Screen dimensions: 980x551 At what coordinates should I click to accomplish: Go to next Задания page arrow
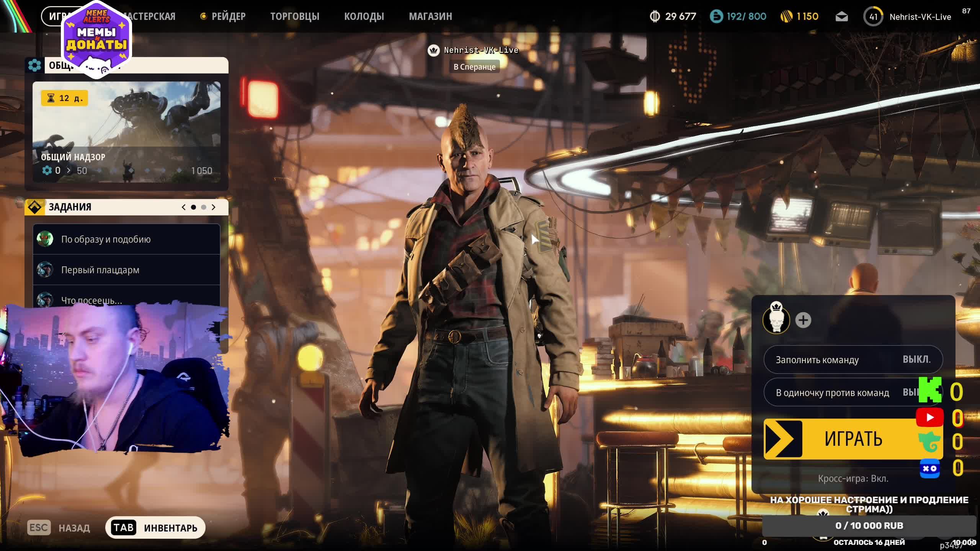click(x=214, y=207)
